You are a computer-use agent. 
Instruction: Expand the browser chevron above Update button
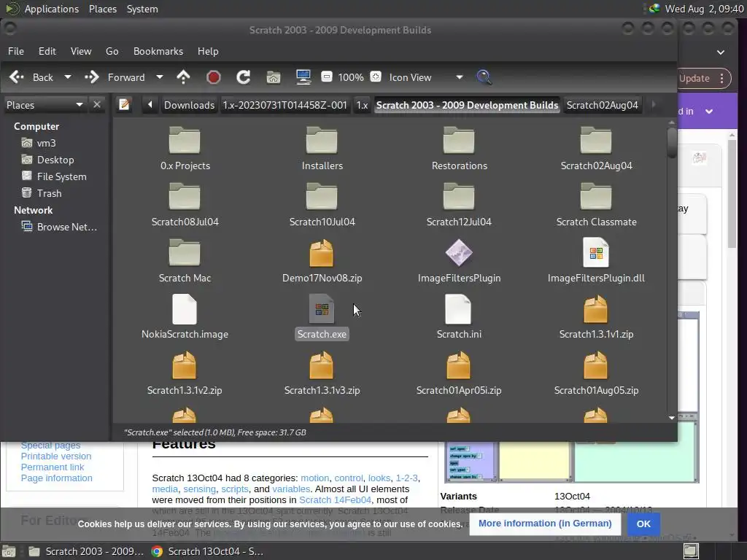tap(721, 52)
